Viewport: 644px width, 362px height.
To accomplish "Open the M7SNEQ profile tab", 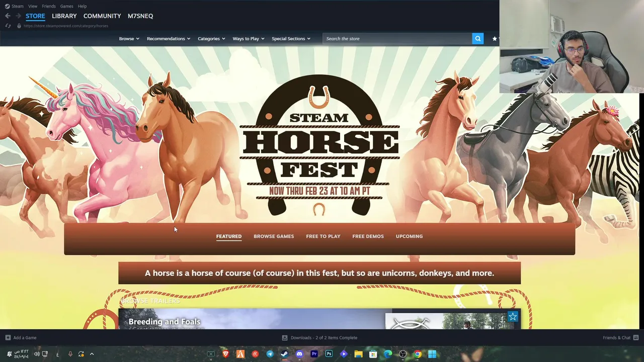I will (x=140, y=16).
